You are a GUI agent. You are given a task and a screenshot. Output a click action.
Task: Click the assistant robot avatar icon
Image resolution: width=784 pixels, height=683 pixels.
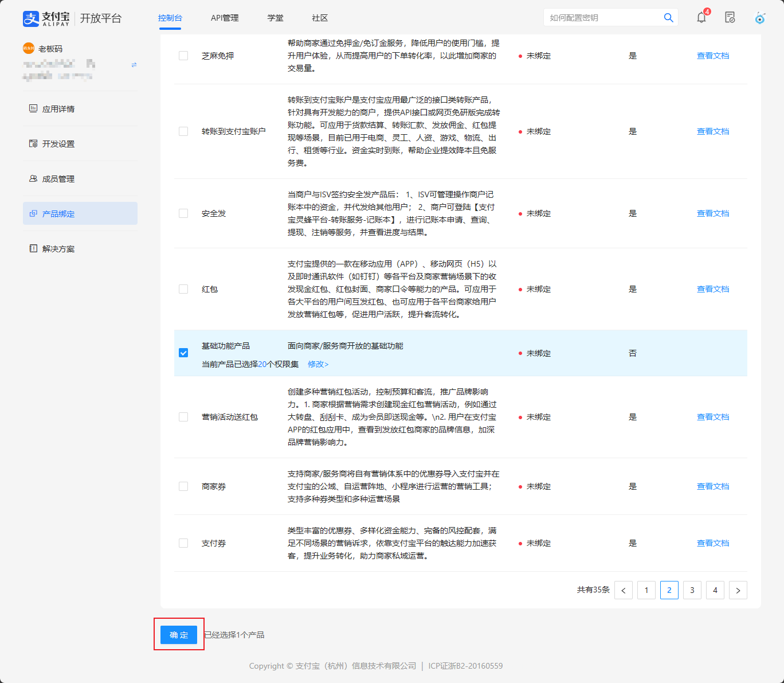coord(760,18)
